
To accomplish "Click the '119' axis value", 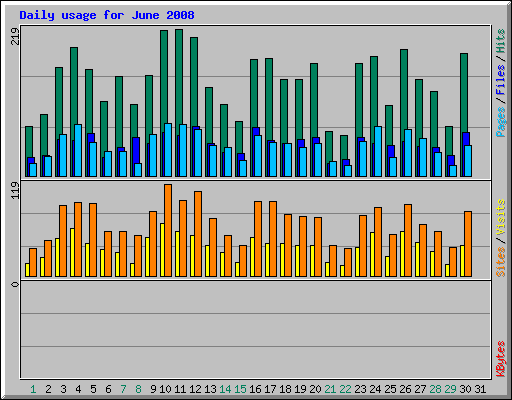I will (15, 190).
